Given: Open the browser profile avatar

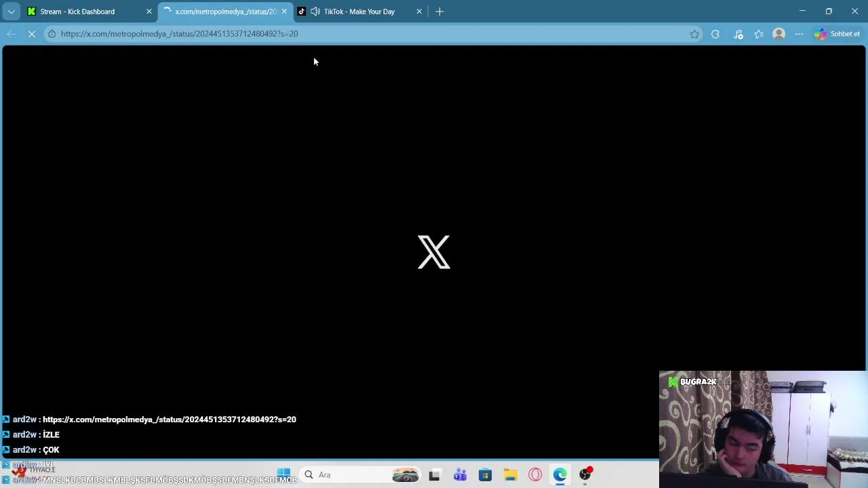Looking at the screenshot, I should point(779,34).
